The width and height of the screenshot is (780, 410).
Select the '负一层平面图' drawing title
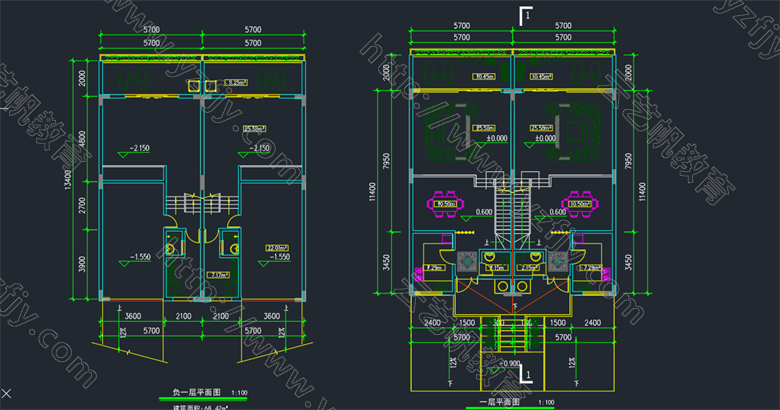coord(196,392)
